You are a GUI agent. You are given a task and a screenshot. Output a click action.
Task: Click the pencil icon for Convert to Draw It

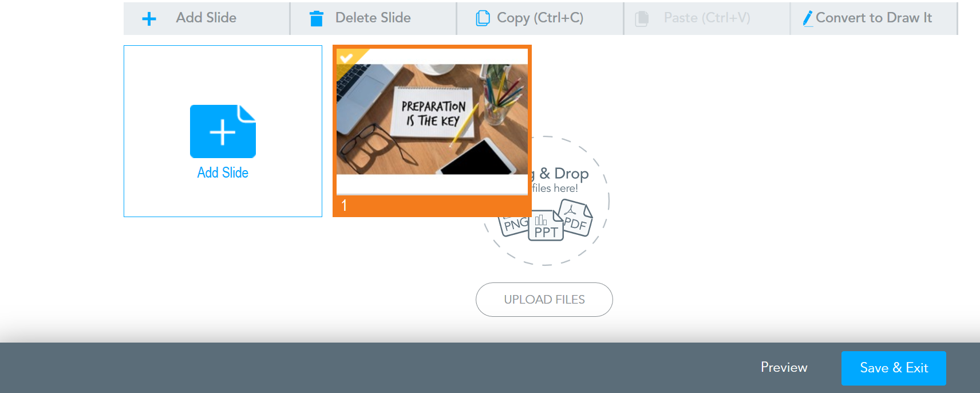pos(808,19)
